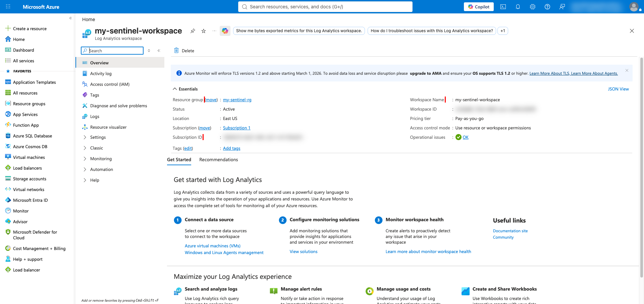Open my-sentinel-rg resource group link
644x304 pixels.
tap(237, 100)
